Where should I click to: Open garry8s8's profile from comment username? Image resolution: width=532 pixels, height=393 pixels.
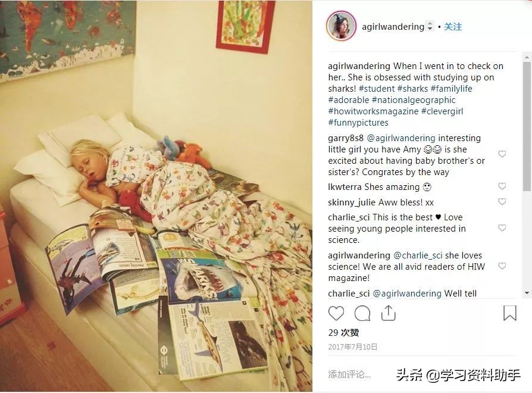tap(346, 138)
